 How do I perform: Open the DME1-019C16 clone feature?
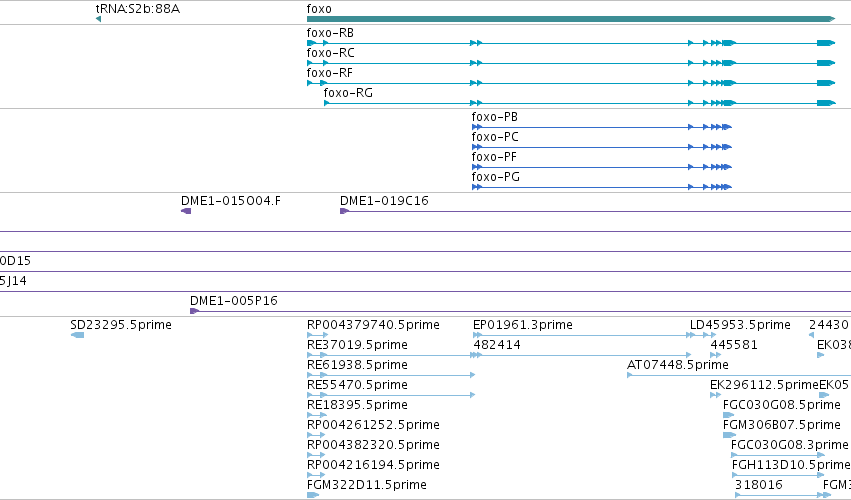coord(595,211)
